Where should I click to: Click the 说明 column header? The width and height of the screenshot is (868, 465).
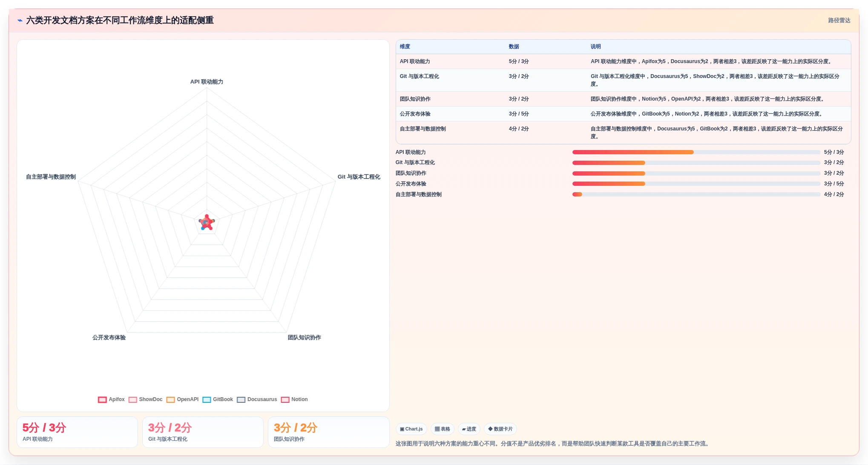[x=596, y=46]
